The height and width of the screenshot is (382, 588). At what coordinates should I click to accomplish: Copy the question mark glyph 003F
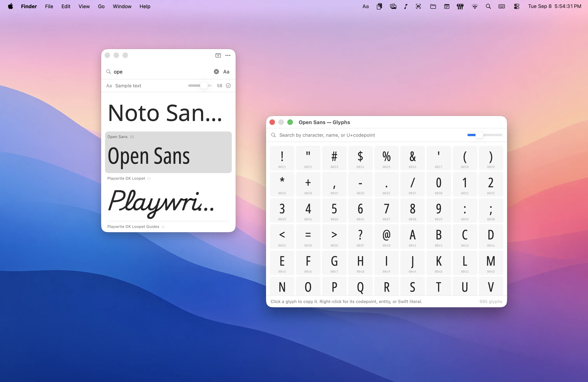tap(360, 237)
